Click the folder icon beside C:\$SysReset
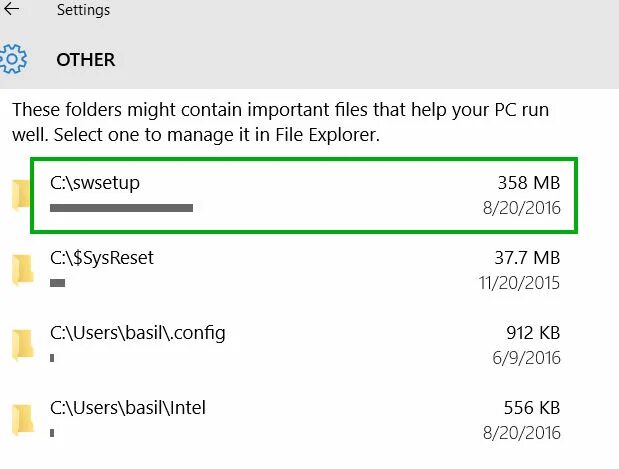 (x=21, y=270)
